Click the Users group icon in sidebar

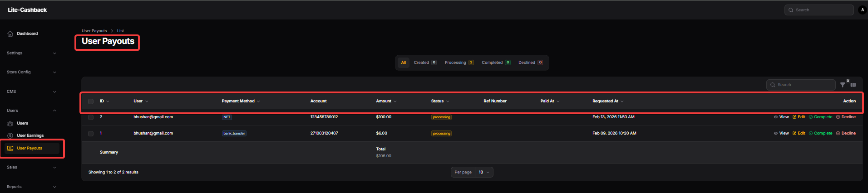[10, 123]
